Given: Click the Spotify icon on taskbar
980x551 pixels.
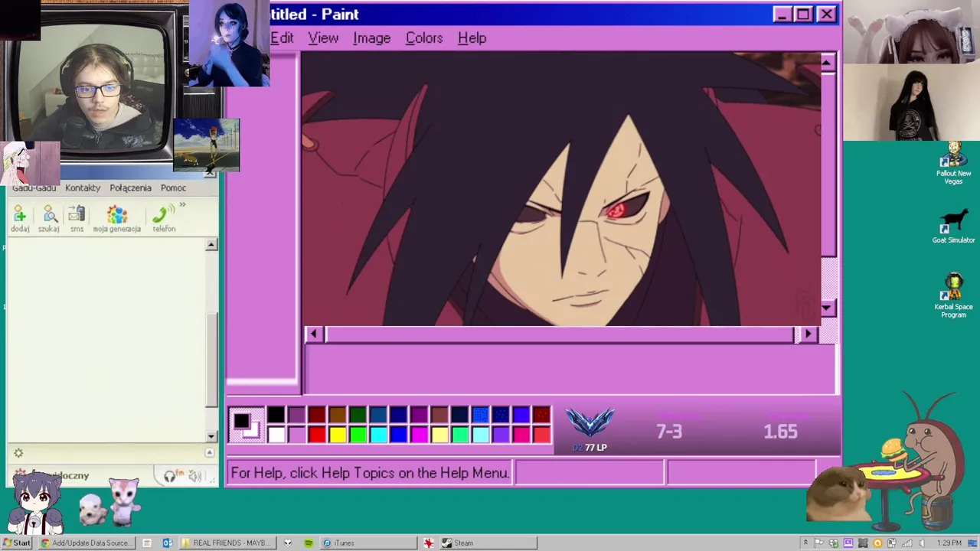Looking at the screenshot, I should click(309, 543).
